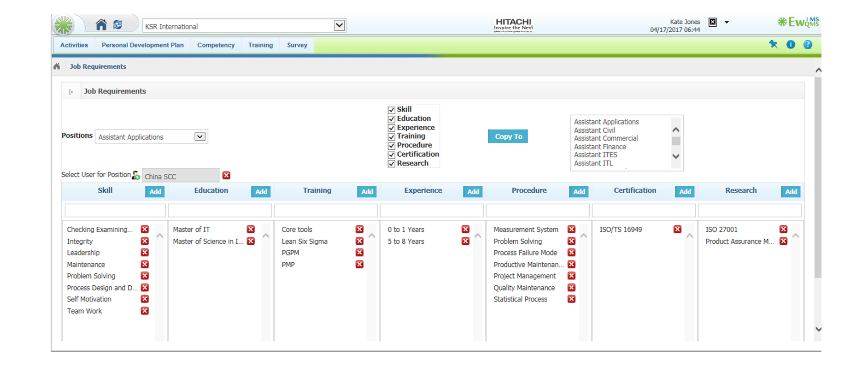Click the Procedure filter input field
868x366 pixels.
point(538,210)
